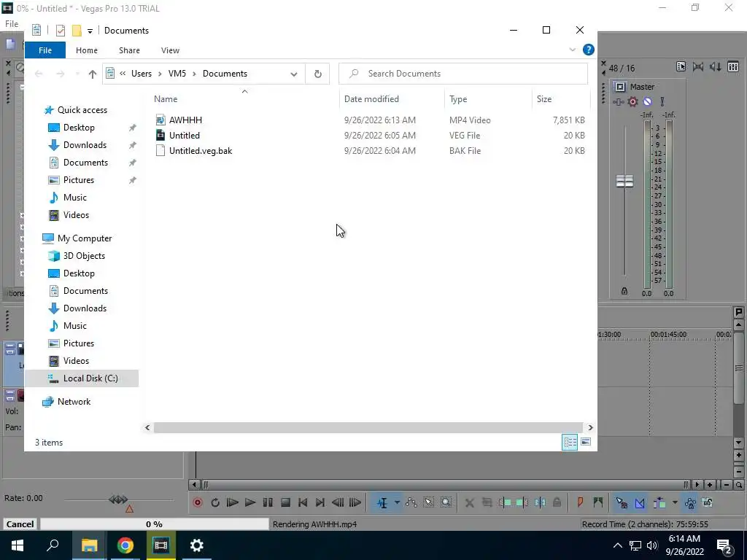Click the Insert Region green flags icon

[598, 502]
